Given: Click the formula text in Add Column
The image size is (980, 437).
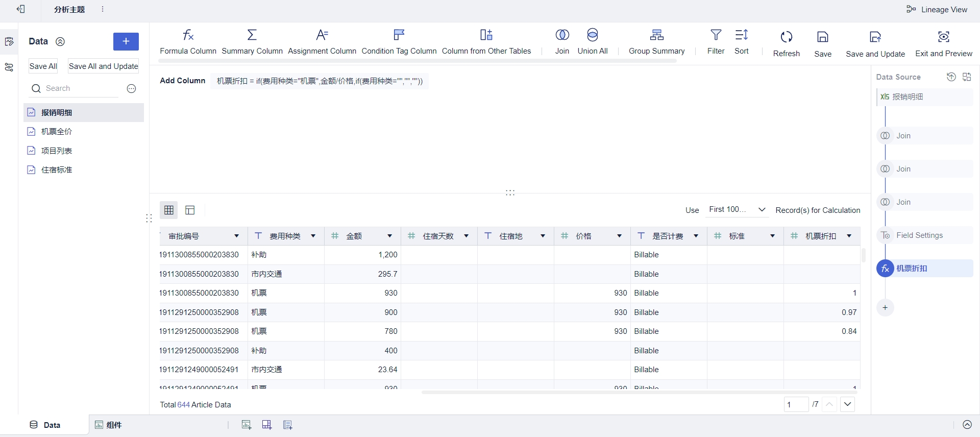Looking at the screenshot, I should coord(320,81).
